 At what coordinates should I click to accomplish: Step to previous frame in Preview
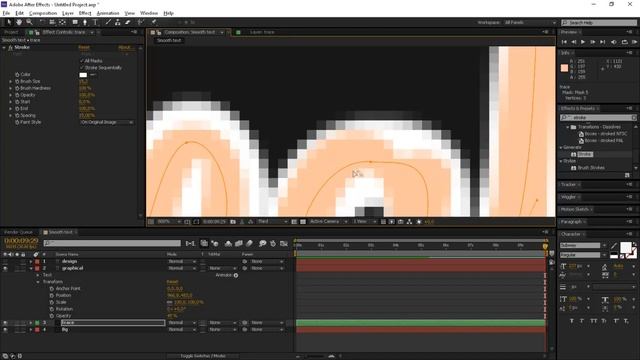tap(573, 42)
